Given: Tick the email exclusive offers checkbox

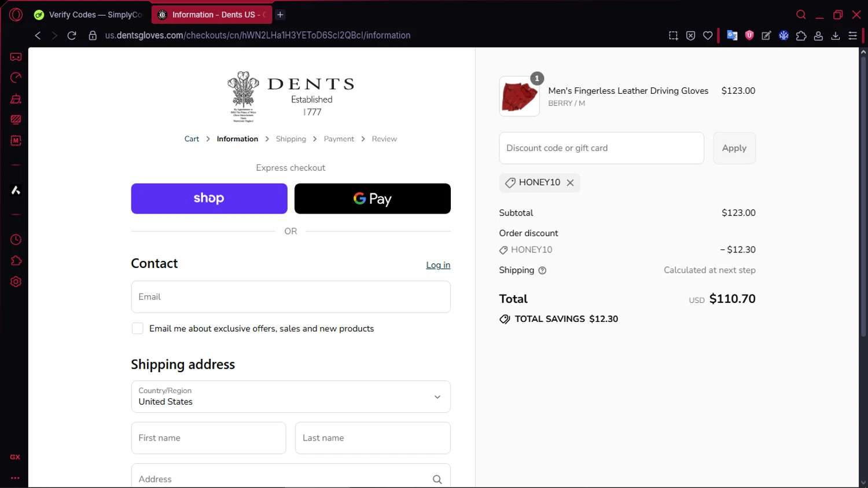Looking at the screenshot, I should 137,328.
